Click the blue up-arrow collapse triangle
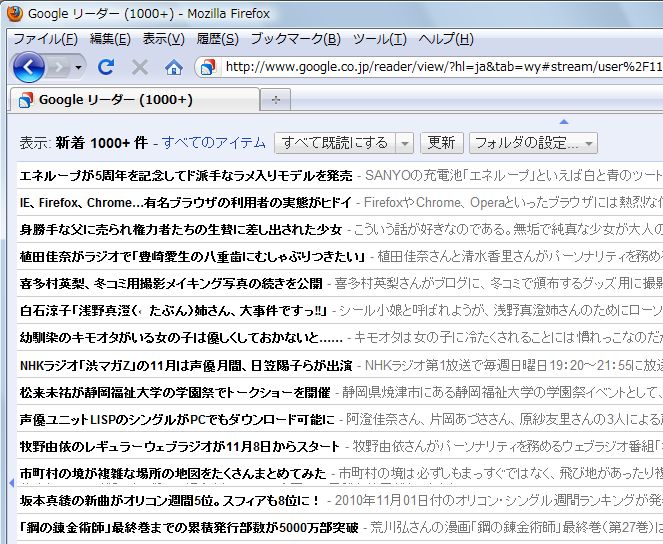The height and width of the screenshot is (544, 663). (564, 122)
